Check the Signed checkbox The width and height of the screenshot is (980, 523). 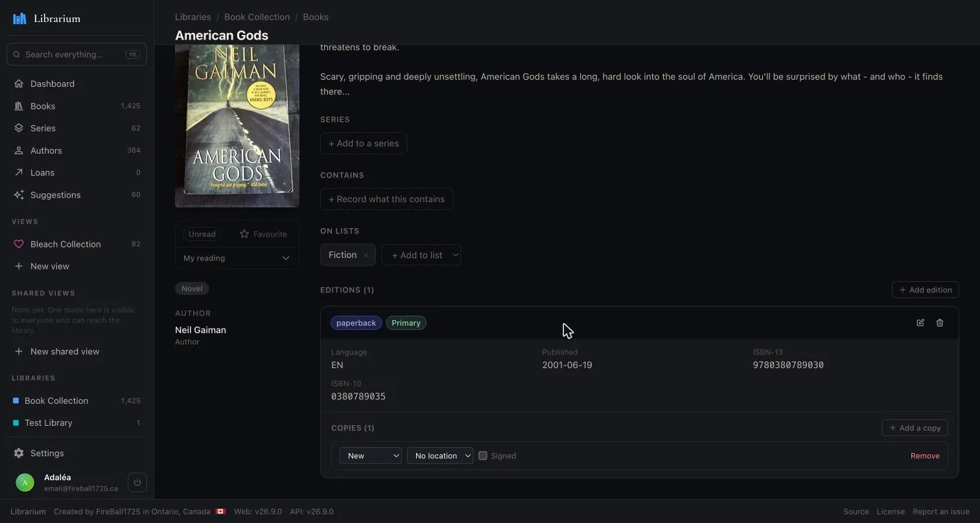point(483,456)
